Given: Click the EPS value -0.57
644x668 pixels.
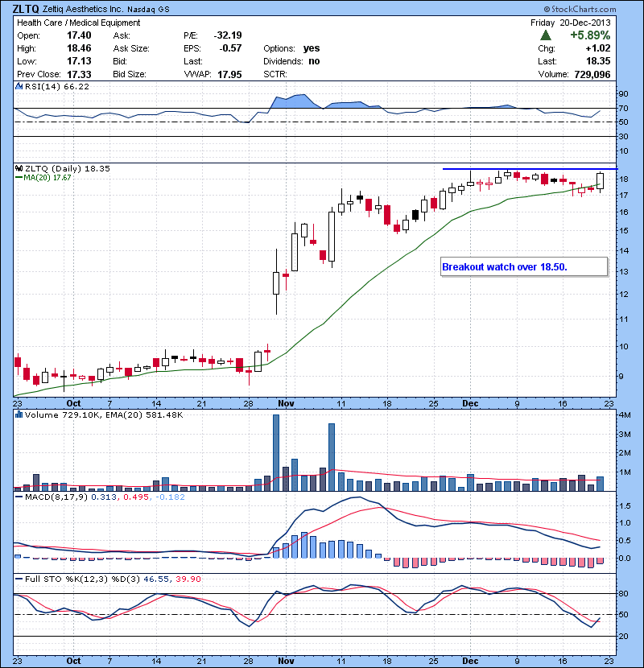Looking at the screenshot, I should (230, 48).
